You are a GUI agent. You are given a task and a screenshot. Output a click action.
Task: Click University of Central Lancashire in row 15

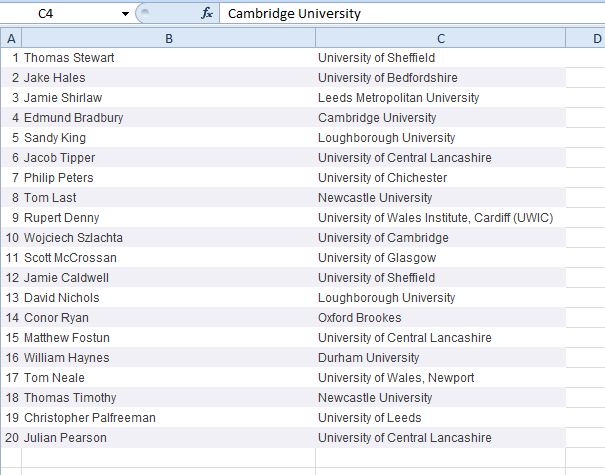coord(441,338)
